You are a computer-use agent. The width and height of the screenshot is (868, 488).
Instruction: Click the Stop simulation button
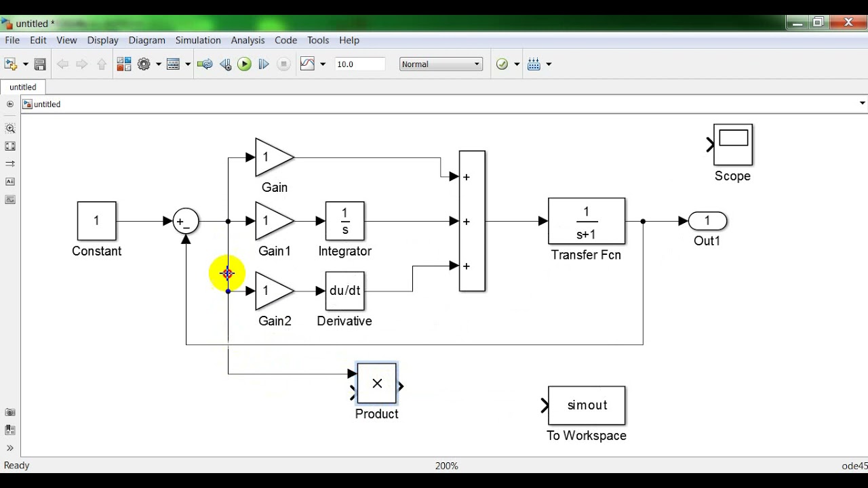click(284, 64)
